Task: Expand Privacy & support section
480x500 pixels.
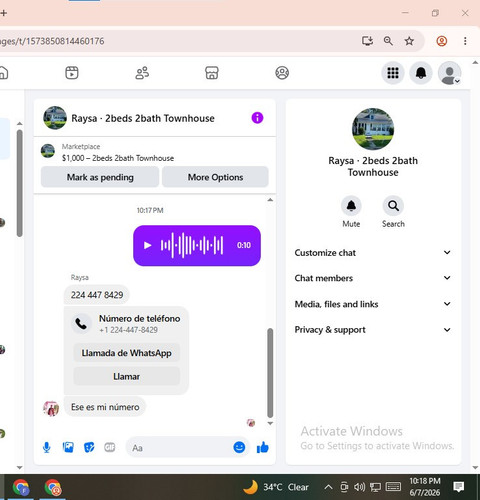Action: coord(373,330)
